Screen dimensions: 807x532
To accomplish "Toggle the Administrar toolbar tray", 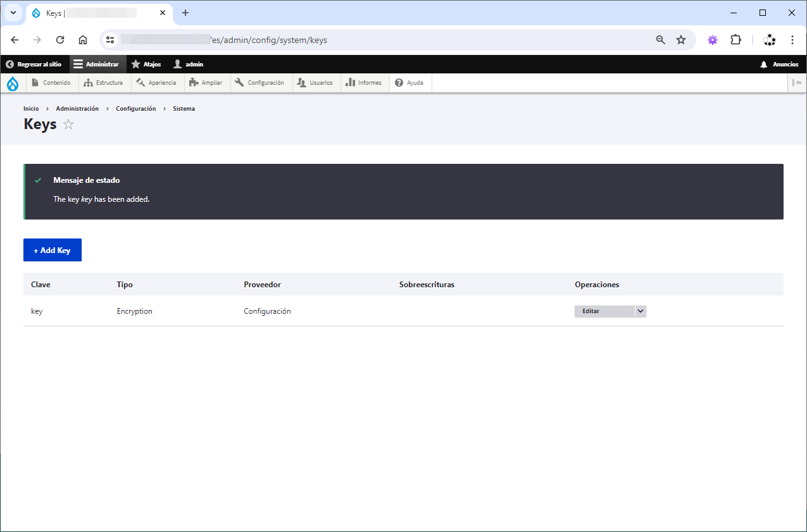I will point(97,65).
